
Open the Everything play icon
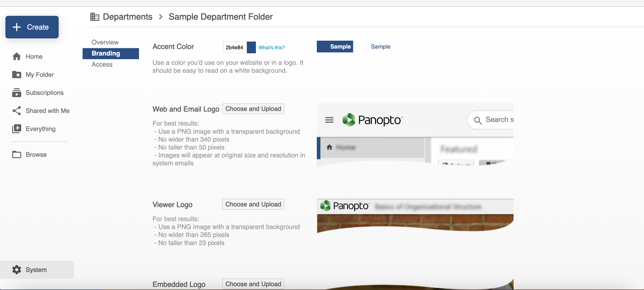point(17,129)
